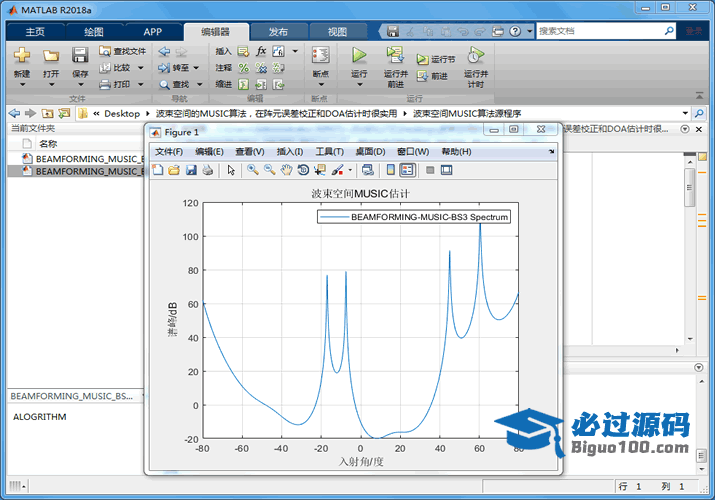
Task: Click the BEAMFORMING-MUSIC-BS3 Spectrum legend entry
Action: (x=430, y=216)
